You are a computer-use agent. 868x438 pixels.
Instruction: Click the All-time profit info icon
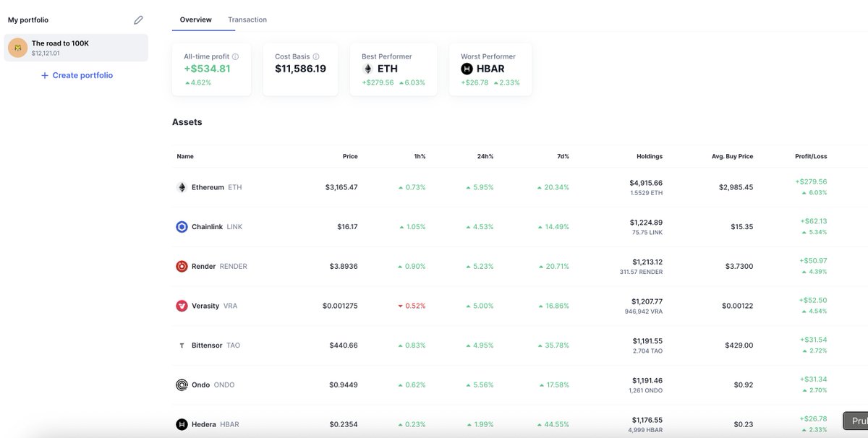(236, 56)
